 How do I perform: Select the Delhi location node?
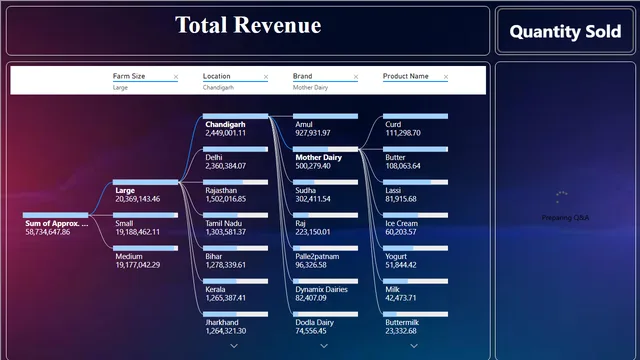coord(236,158)
